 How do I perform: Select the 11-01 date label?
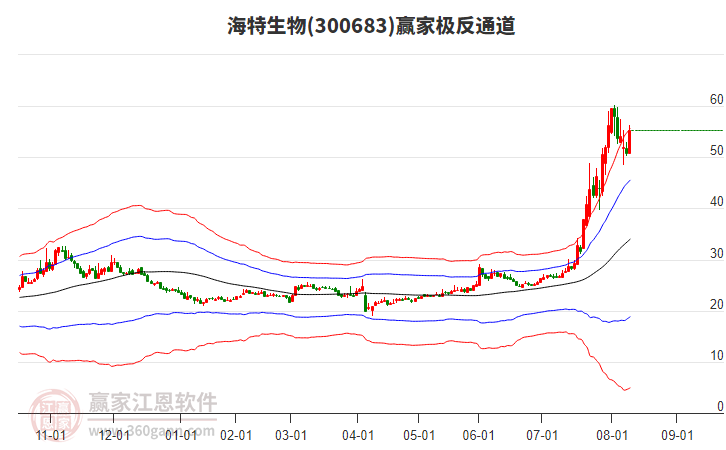(51, 436)
